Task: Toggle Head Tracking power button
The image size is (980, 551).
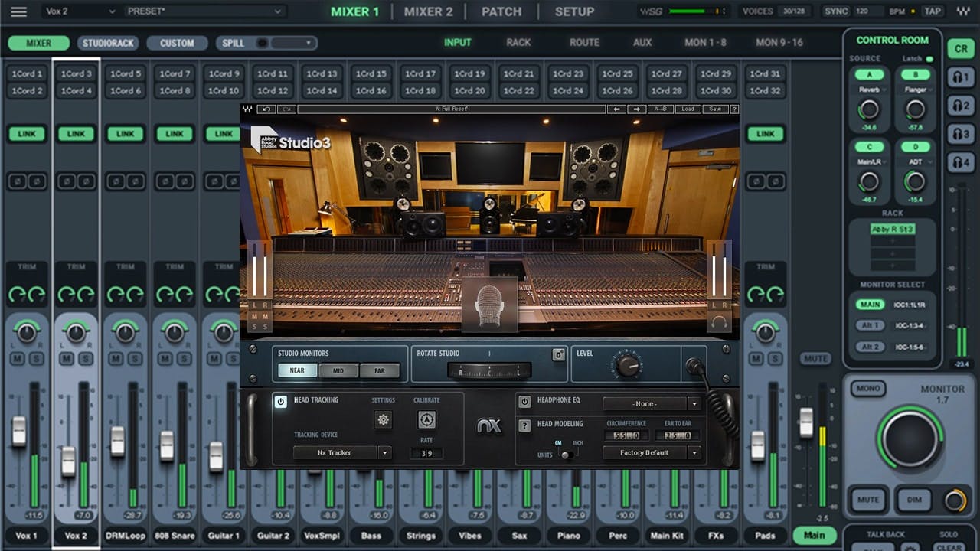Action: click(281, 401)
